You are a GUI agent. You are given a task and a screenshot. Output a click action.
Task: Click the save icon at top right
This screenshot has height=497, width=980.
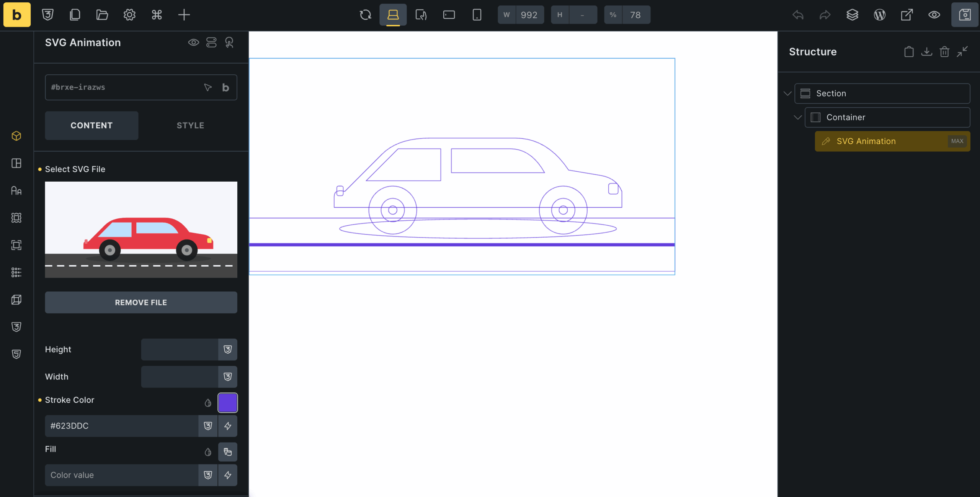[x=965, y=15]
